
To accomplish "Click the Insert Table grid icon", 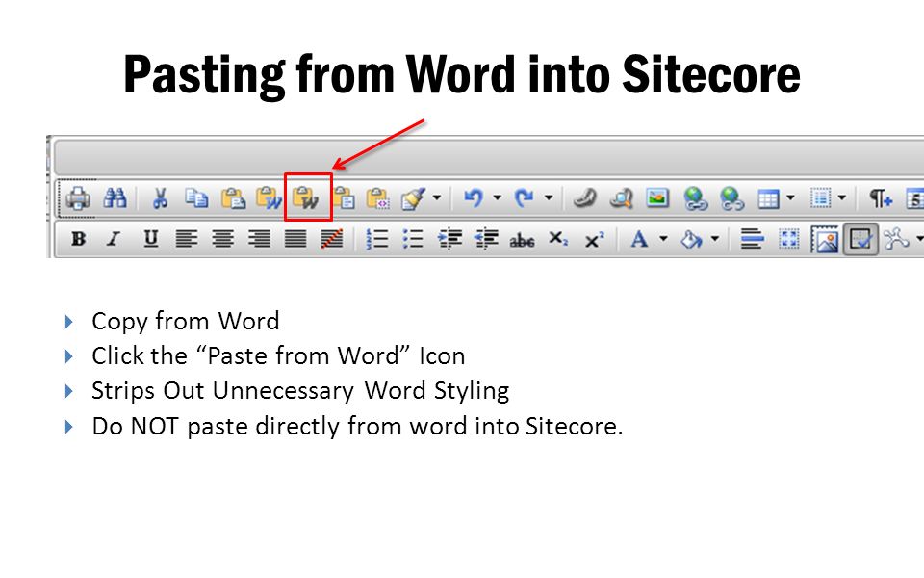I will click(768, 198).
